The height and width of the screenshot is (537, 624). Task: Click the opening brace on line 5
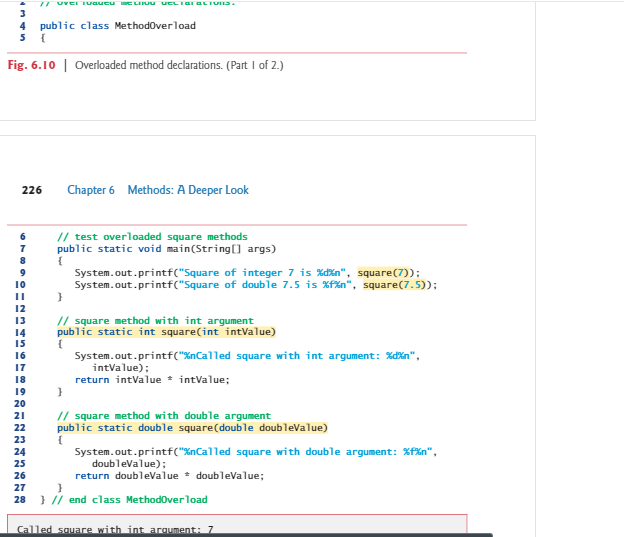43,38
